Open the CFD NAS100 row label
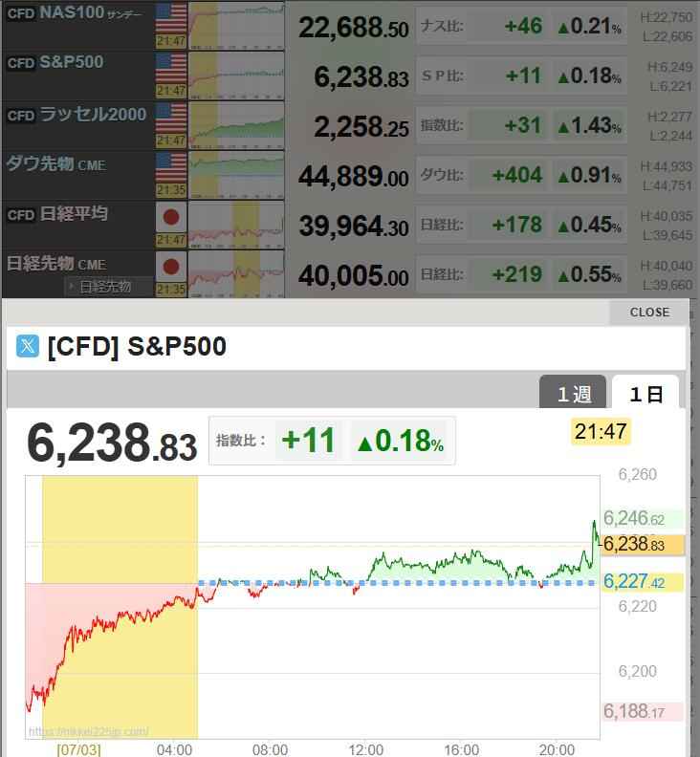700x757 pixels. (74, 13)
